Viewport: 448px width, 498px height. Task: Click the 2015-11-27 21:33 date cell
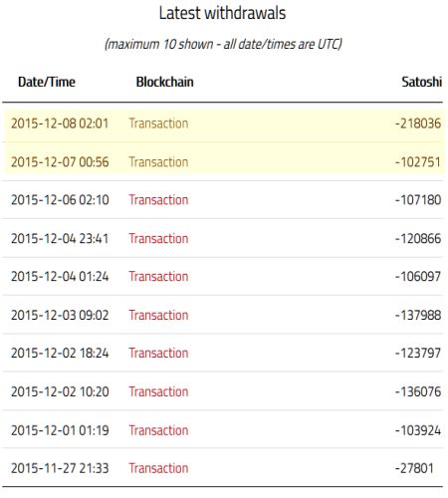(x=60, y=468)
